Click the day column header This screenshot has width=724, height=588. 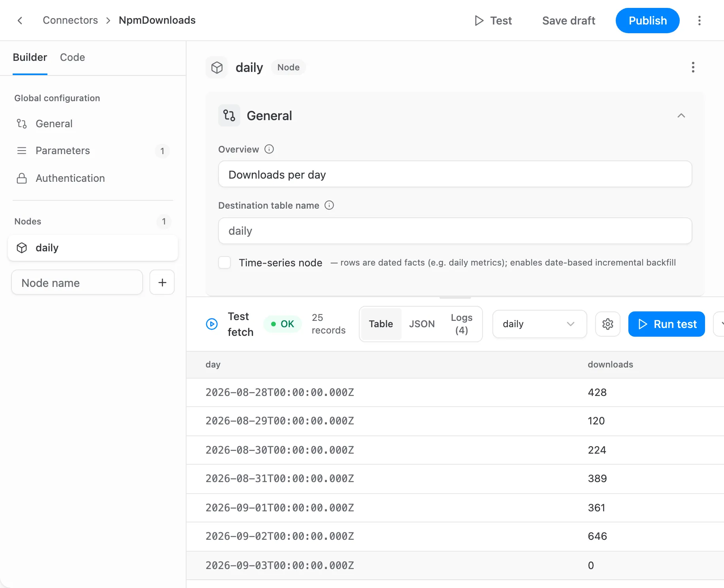(x=213, y=364)
